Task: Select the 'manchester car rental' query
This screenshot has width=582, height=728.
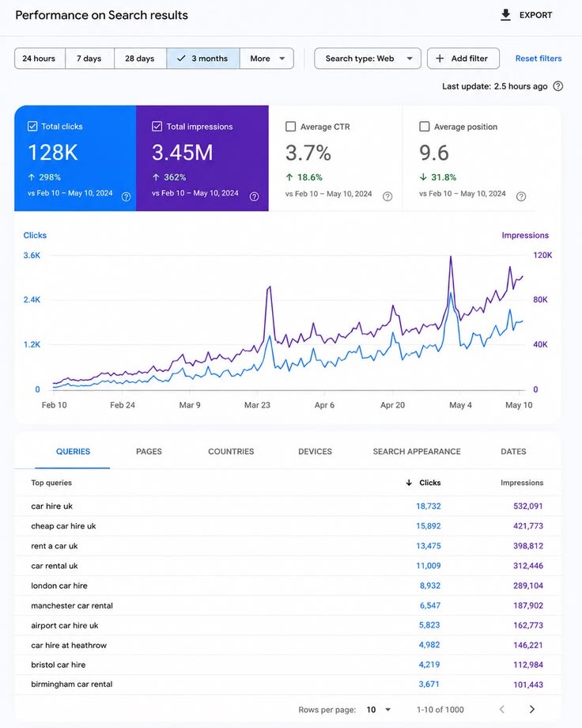Action: 72,606
